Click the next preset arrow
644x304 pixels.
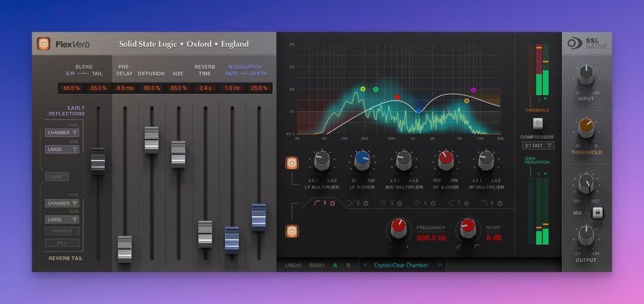pos(441,265)
